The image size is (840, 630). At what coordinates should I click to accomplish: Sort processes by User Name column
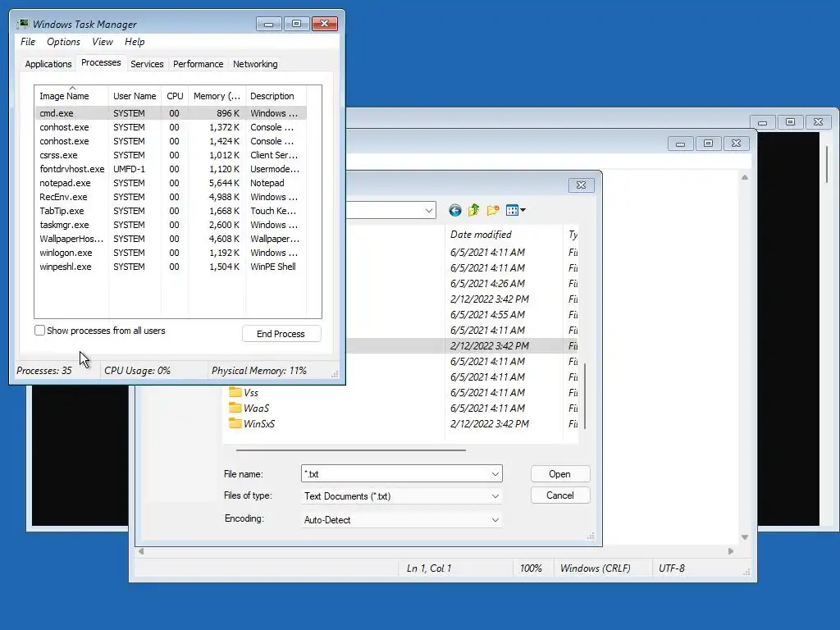coord(135,96)
